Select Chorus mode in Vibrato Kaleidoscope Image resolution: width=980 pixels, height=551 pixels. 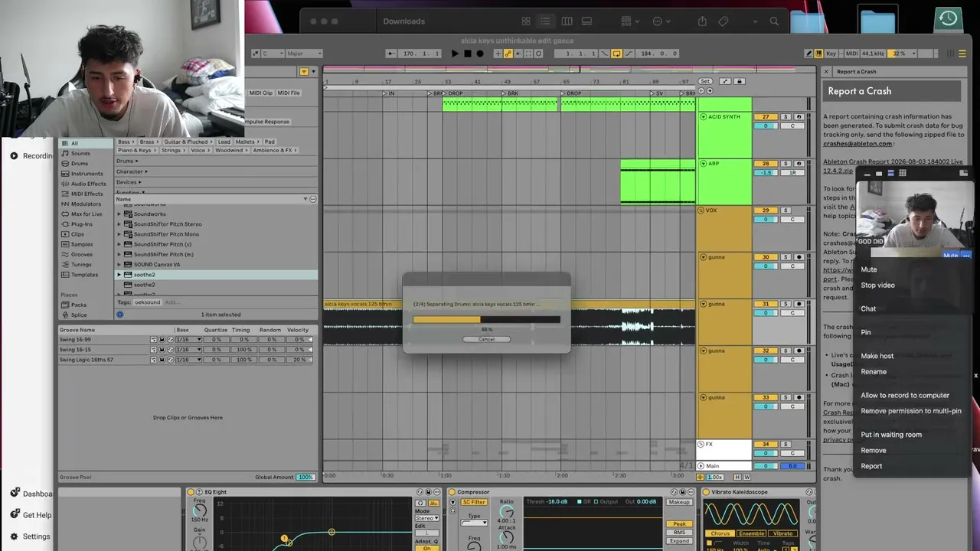pos(720,533)
